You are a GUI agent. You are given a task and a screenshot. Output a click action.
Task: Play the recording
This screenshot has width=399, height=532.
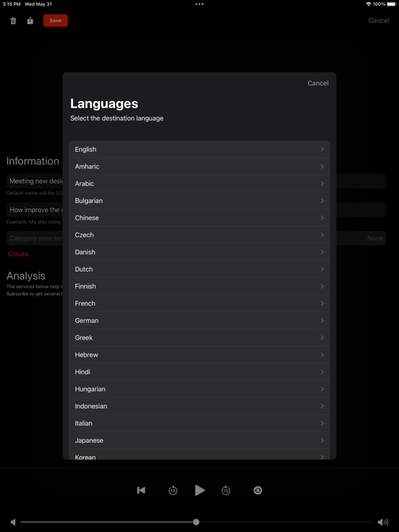199,490
